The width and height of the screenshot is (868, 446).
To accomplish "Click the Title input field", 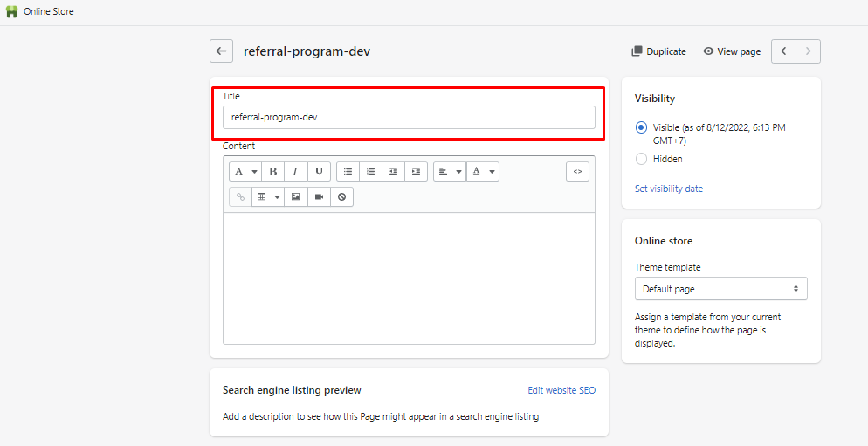I will click(x=409, y=117).
